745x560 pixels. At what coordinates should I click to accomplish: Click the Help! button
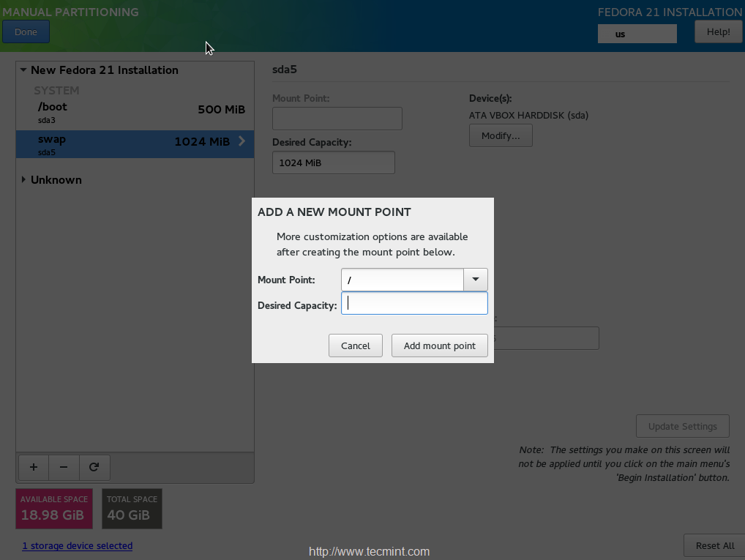(x=718, y=32)
